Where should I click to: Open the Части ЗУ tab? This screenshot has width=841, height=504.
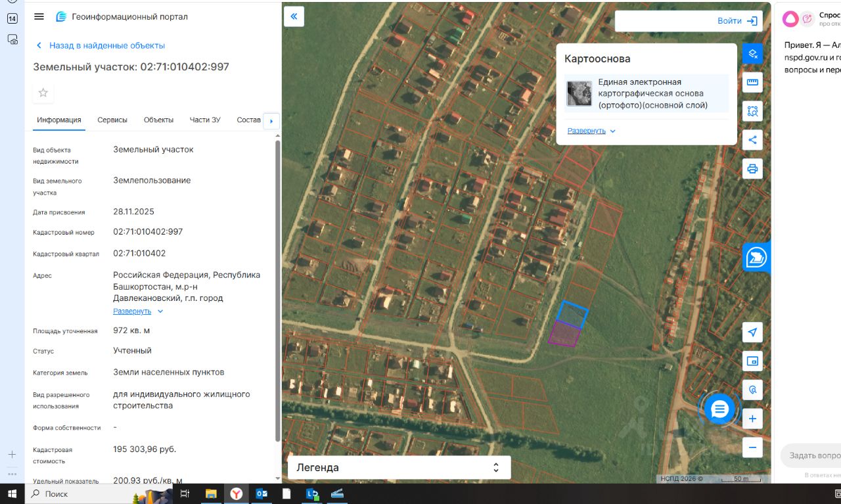coord(205,120)
